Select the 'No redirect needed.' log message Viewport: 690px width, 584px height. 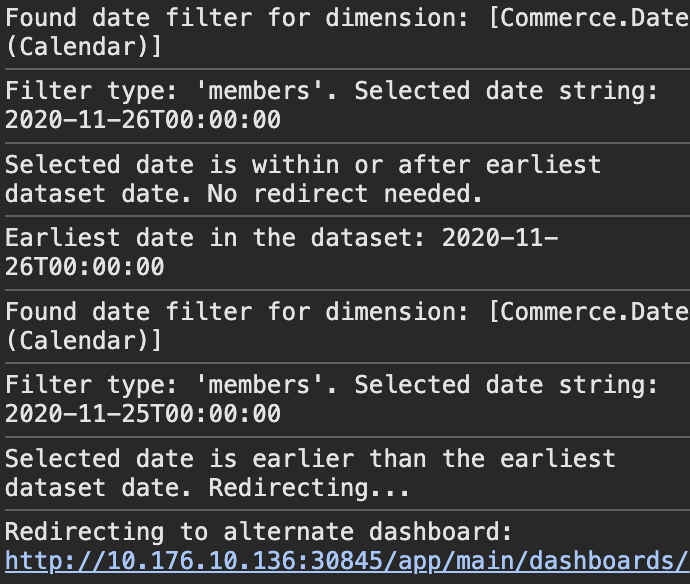[345, 194]
